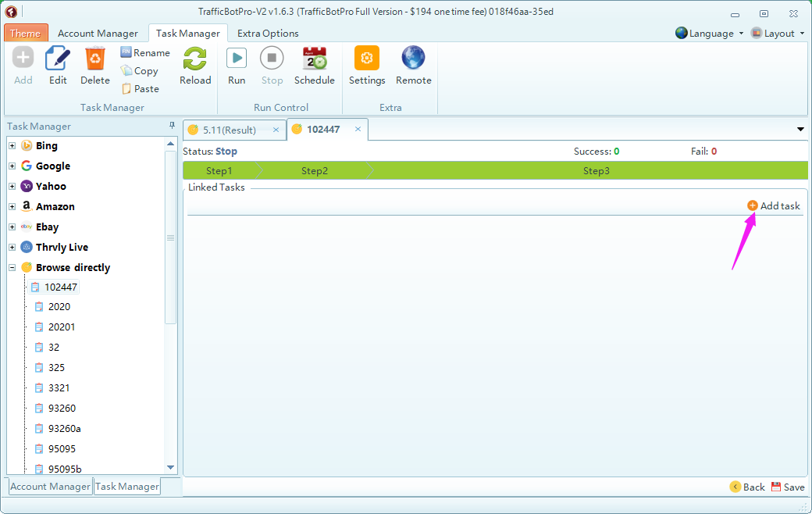Switch to the Extra Options ribbon tab
The image size is (812, 514).
click(x=268, y=34)
